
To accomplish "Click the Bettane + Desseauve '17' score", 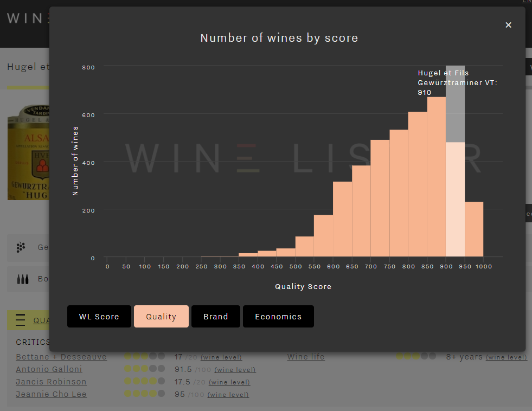I will pyautogui.click(x=178, y=357).
